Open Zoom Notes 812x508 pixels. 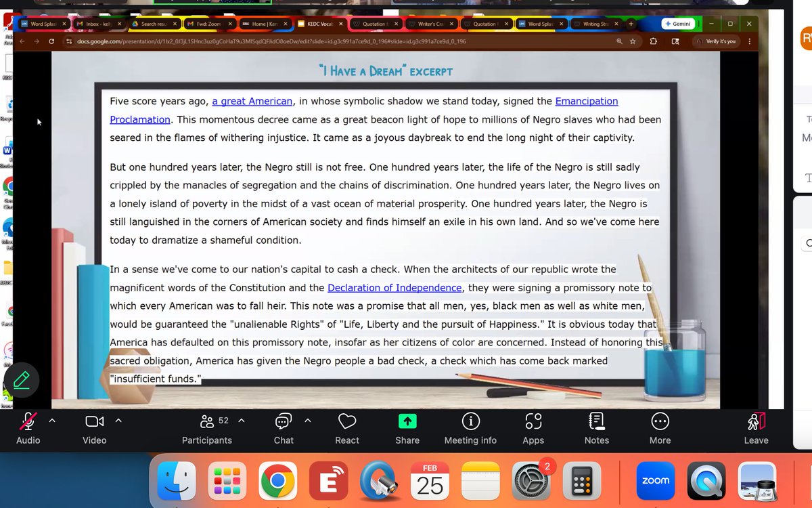pos(597,429)
